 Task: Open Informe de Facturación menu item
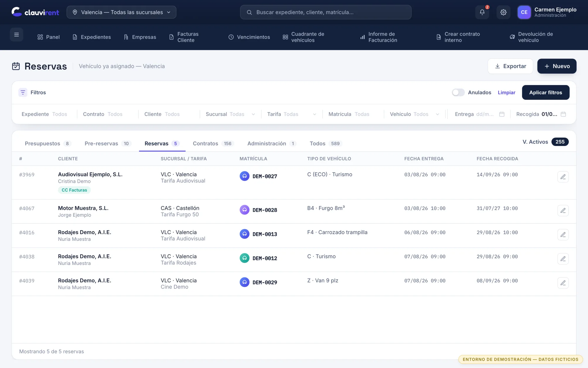(379, 37)
